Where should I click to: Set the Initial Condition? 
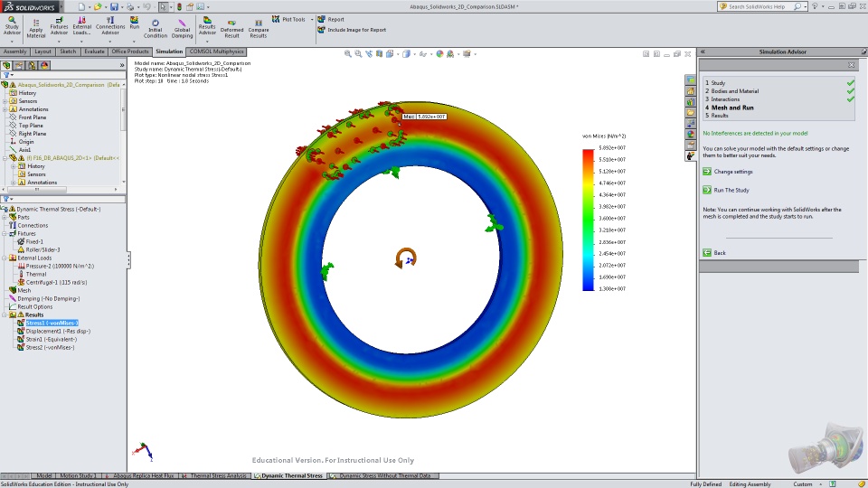pos(155,29)
